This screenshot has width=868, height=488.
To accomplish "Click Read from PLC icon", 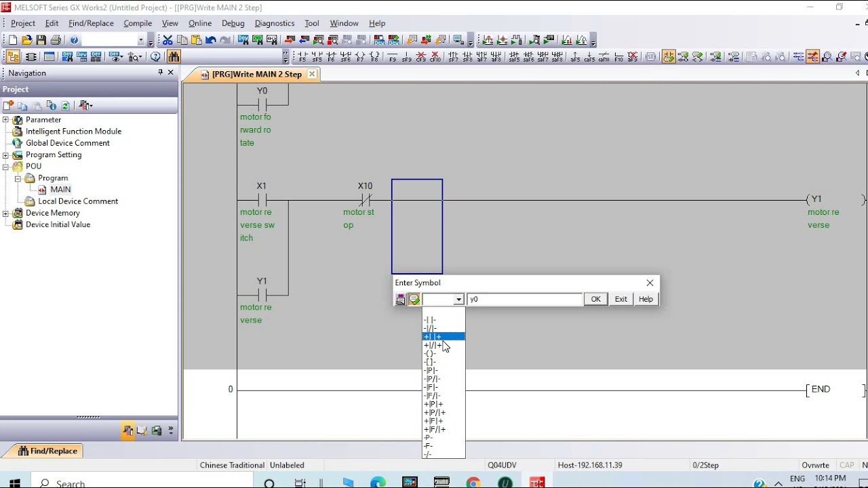I will (304, 40).
